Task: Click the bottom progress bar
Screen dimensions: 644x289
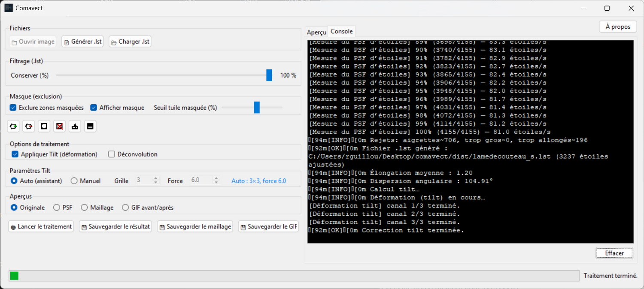Action: (294, 276)
